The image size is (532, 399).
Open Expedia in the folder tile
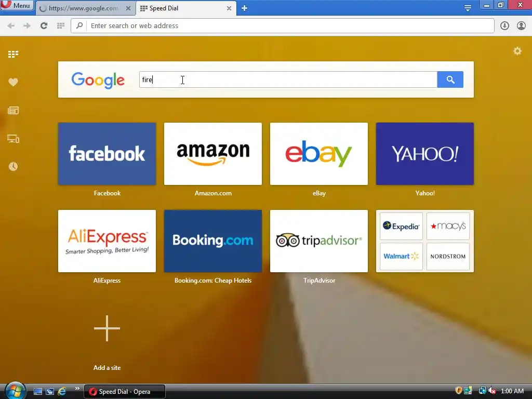point(401,226)
